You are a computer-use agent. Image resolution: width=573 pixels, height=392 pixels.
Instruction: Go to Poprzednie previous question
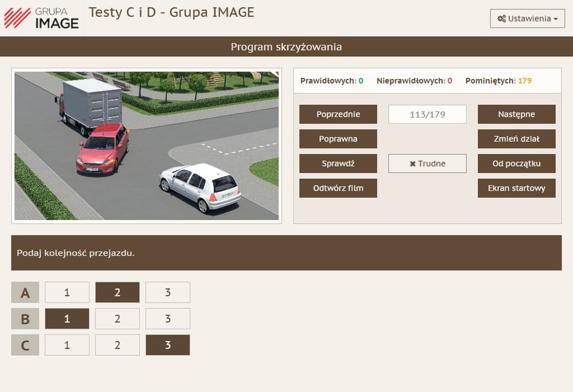pos(338,114)
